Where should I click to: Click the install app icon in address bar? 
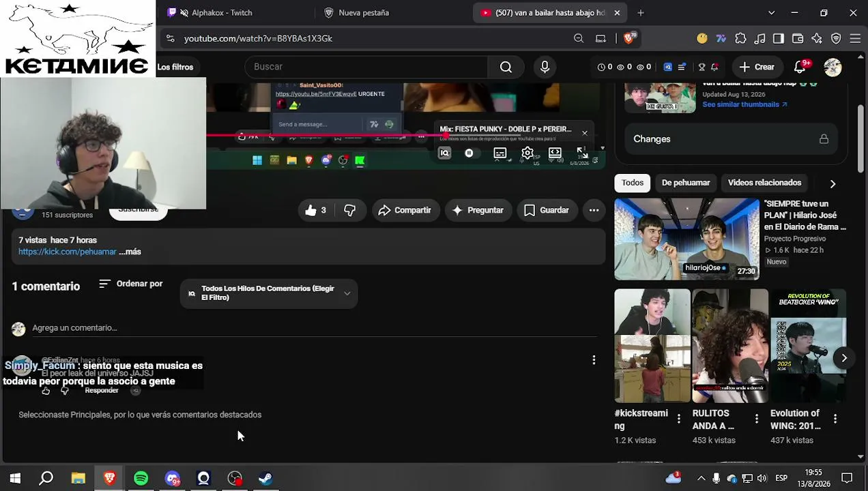[x=601, y=38]
